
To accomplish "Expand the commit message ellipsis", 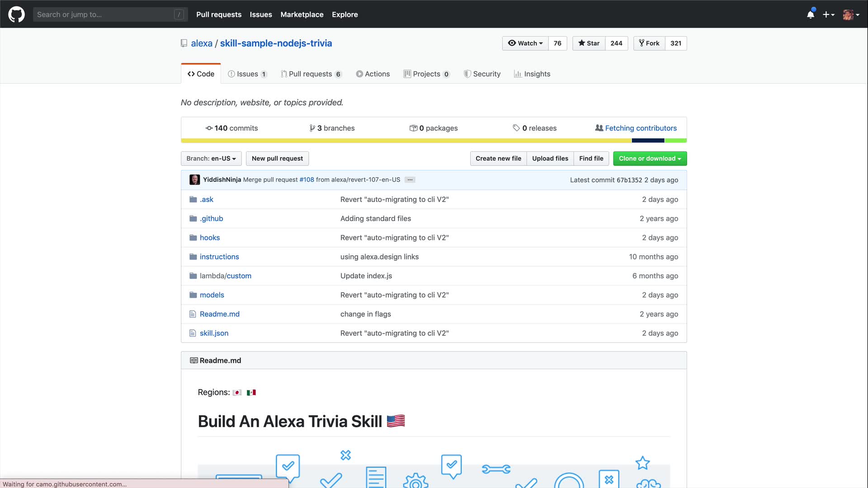I will (x=410, y=180).
